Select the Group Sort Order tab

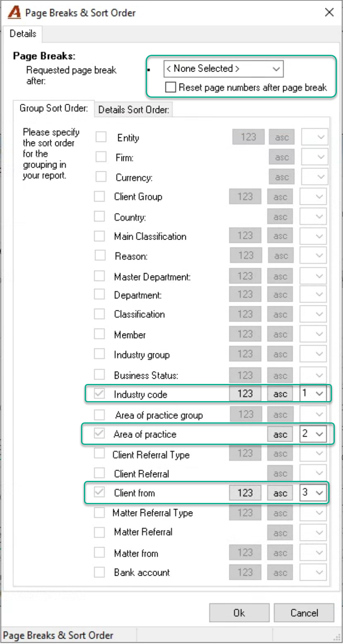tap(54, 108)
